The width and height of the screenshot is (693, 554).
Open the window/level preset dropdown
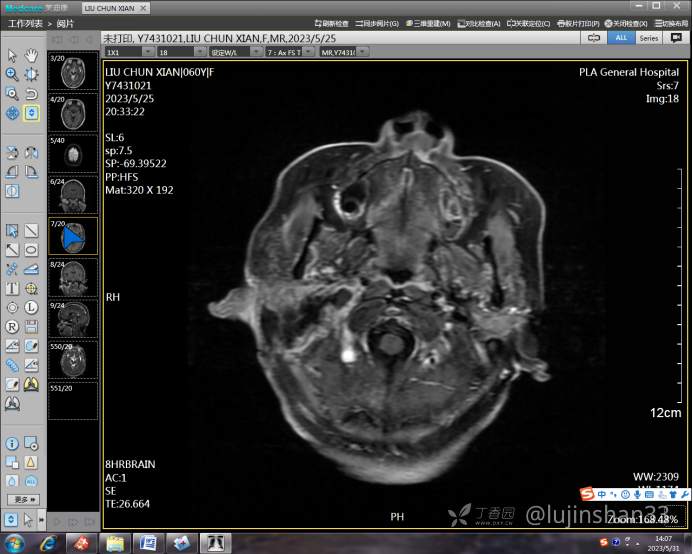point(231,51)
